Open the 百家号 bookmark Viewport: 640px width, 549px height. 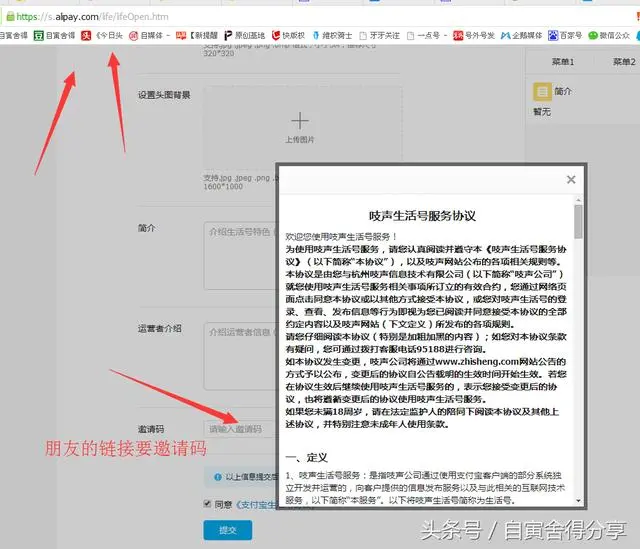tap(565, 36)
